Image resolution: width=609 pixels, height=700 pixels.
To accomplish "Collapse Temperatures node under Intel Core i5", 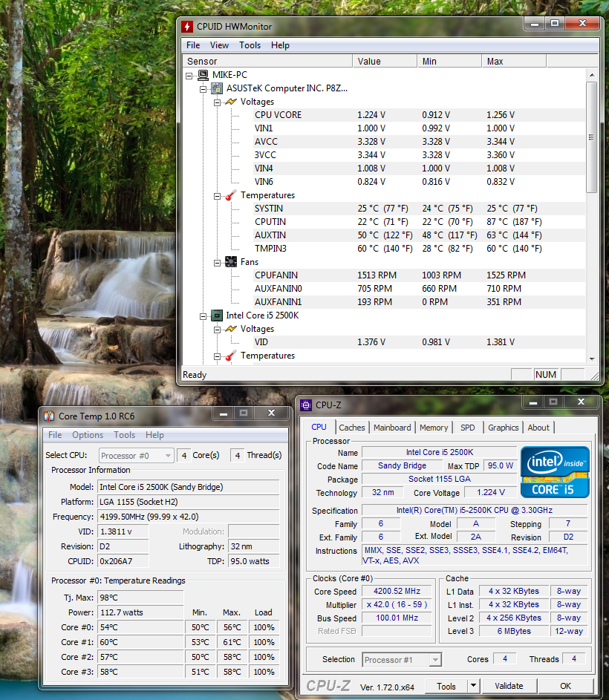I will 217,357.
